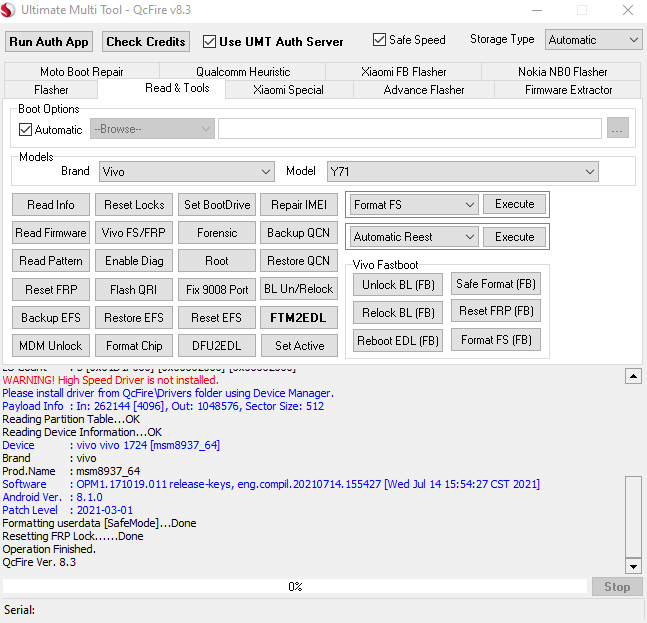Click Forensic button
647x623 pixels.
[x=217, y=233]
